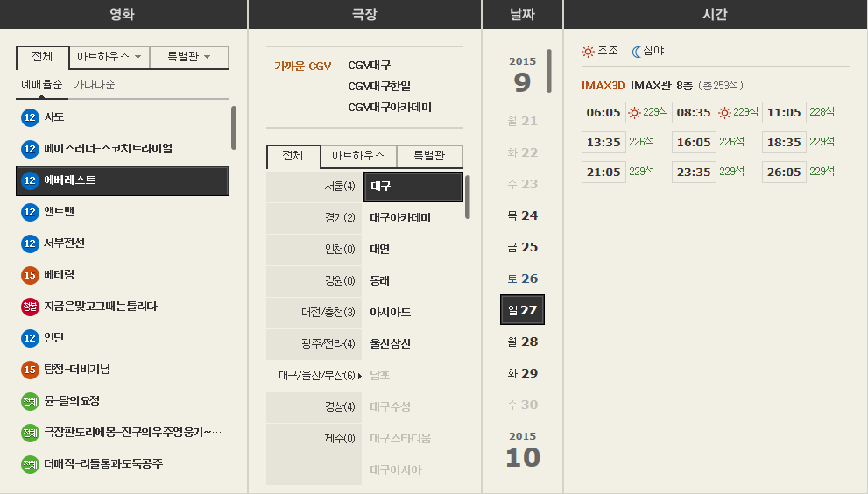Click the 15 rating badge beside 탐정-더비기닝
The width and height of the screenshot is (868, 494).
[x=30, y=370]
